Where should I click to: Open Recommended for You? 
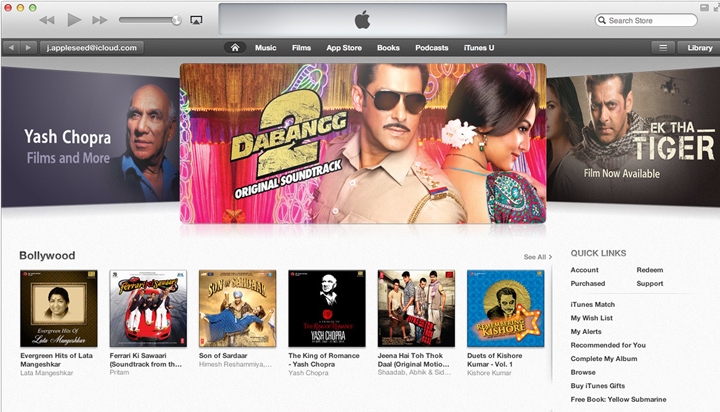coord(608,345)
